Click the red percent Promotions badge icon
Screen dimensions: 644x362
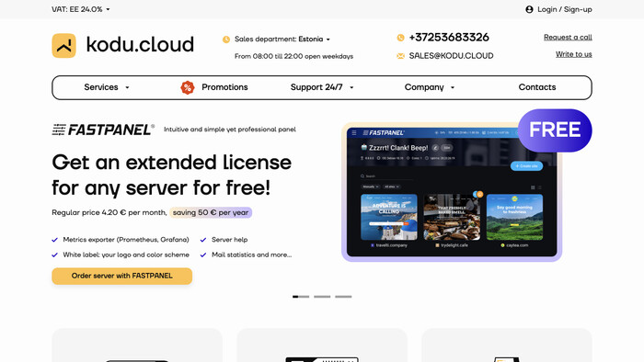pos(188,87)
